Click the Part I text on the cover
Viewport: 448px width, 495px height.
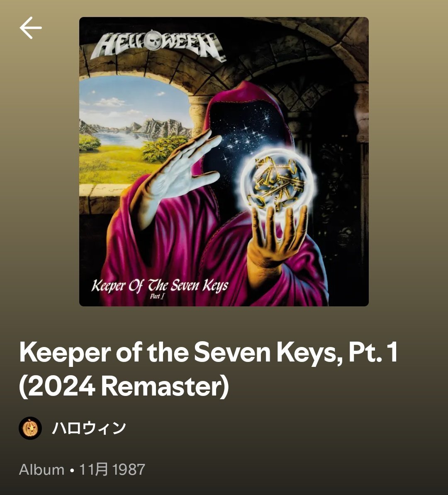157,296
